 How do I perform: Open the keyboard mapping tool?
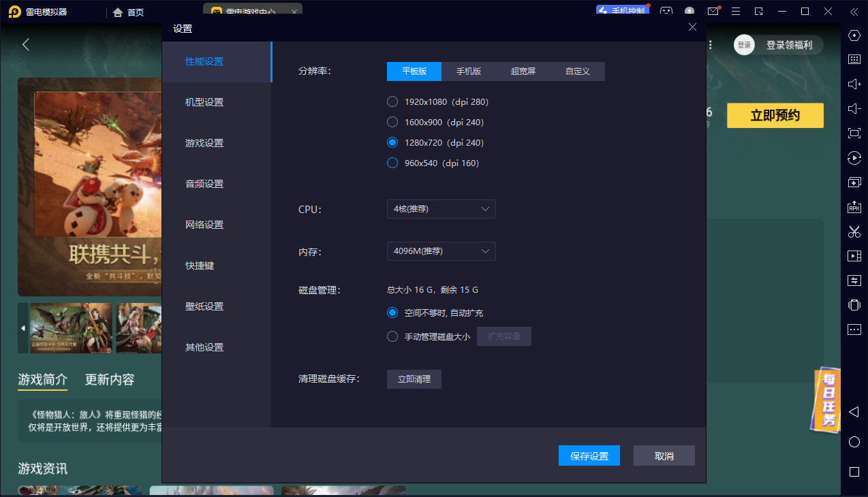(854, 59)
